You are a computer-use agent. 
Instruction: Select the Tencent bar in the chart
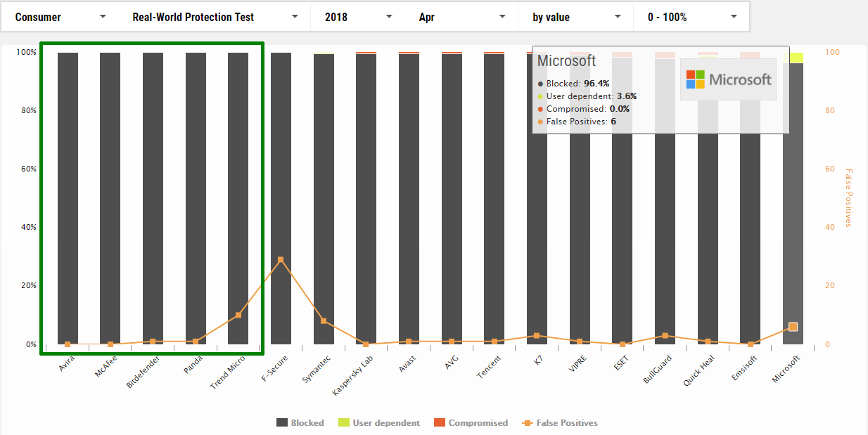494,199
